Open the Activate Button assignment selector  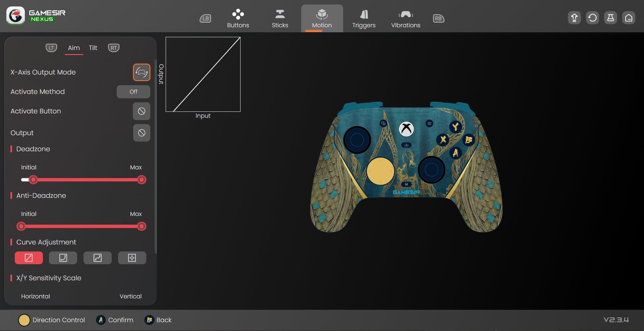141,111
